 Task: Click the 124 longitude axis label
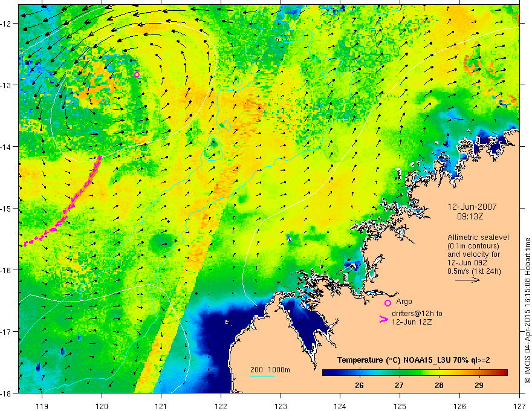coord(340,406)
